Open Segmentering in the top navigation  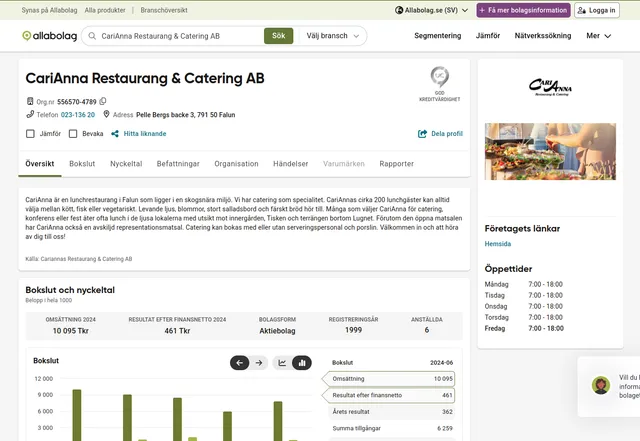pyautogui.click(x=438, y=36)
